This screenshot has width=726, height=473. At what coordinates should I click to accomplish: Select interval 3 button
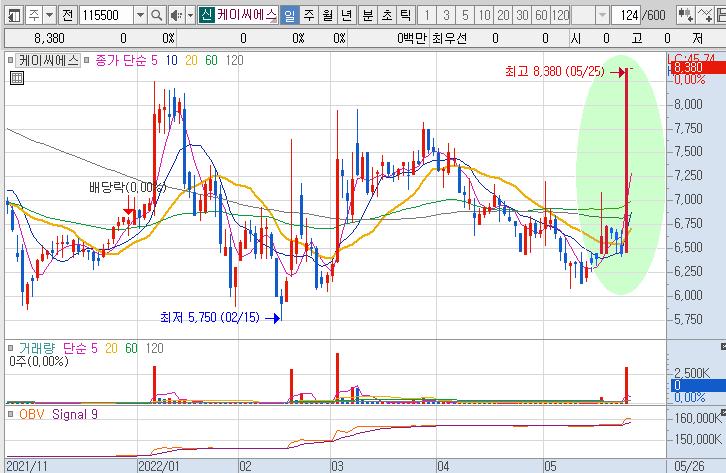coord(446,16)
